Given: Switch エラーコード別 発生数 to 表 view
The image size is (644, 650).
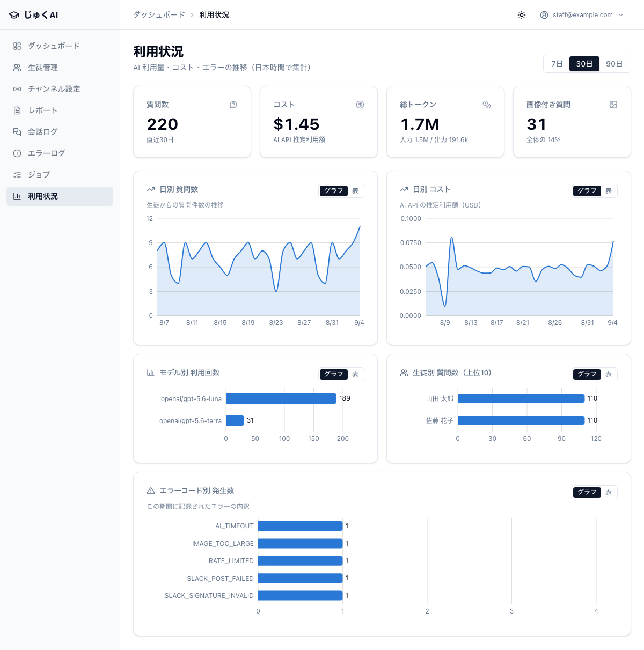Looking at the screenshot, I should coord(609,492).
